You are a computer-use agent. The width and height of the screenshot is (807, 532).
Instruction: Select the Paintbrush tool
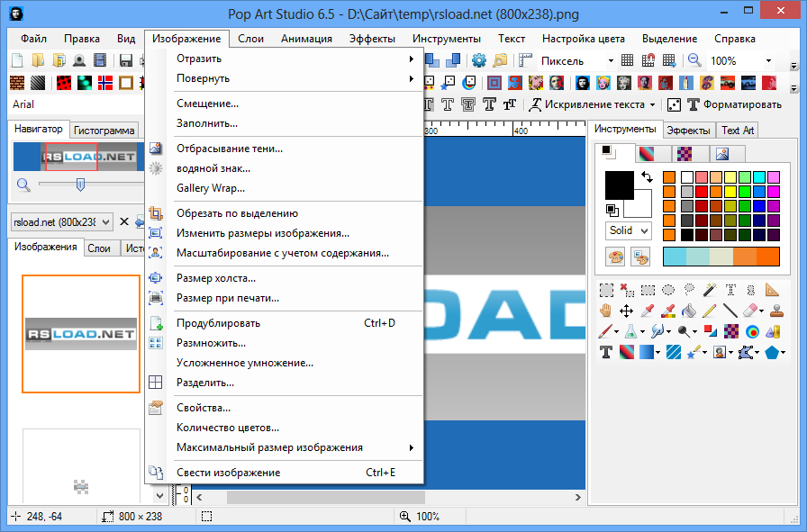click(x=605, y=331)
